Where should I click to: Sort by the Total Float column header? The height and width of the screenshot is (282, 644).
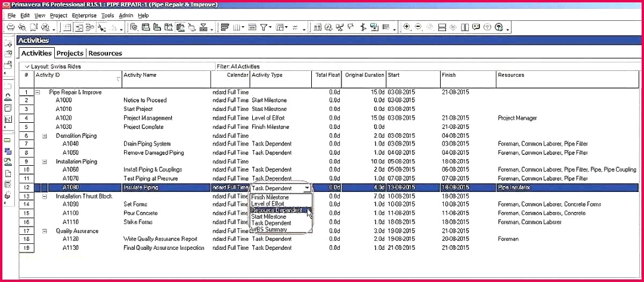[x=327, y=75]
